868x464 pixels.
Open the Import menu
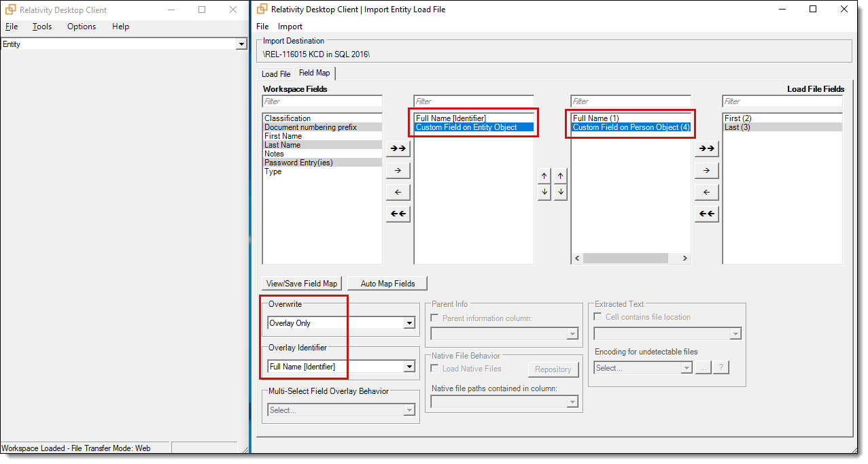pyautogui.click(x=290, y=27)
